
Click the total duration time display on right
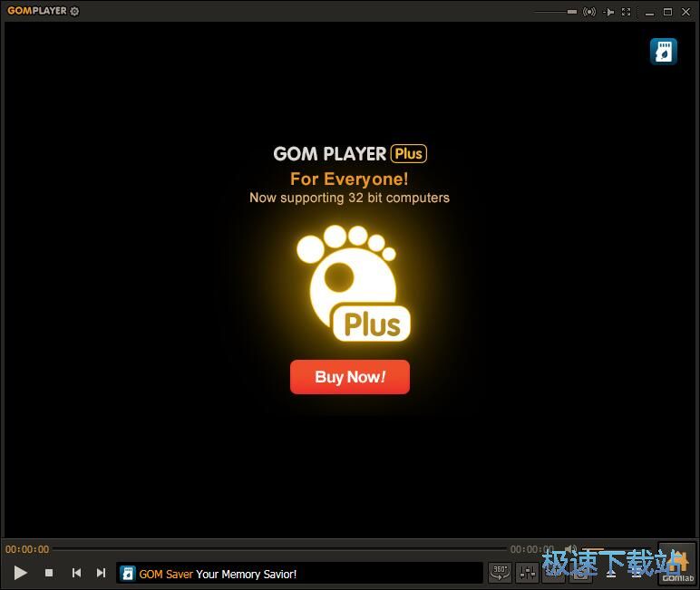click(x=532, y=549)
